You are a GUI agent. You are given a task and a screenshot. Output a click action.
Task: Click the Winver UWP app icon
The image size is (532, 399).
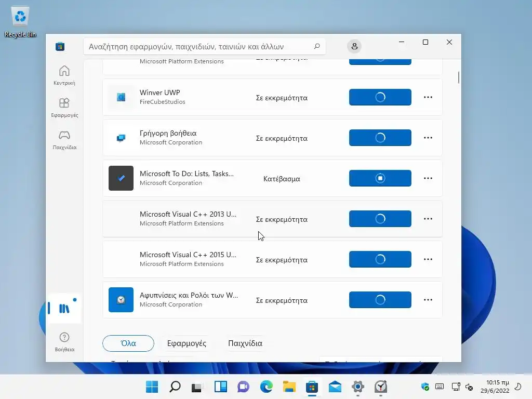[121, 97]
